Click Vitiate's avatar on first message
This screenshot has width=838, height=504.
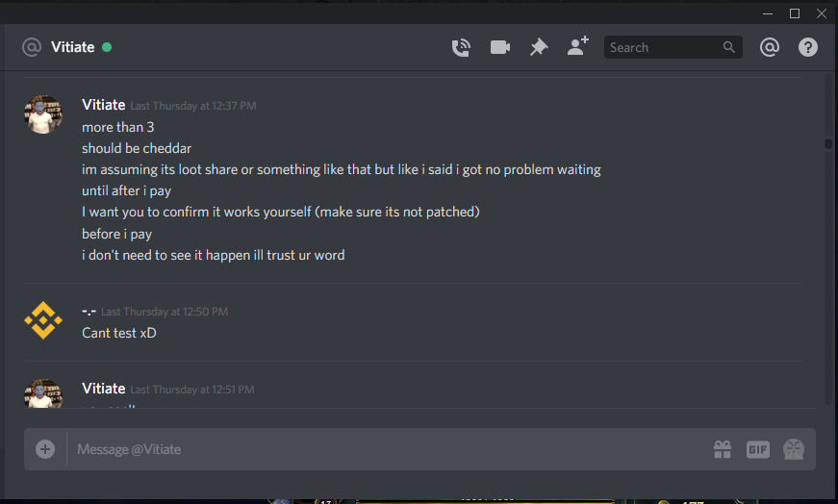[x=43, y=114]
